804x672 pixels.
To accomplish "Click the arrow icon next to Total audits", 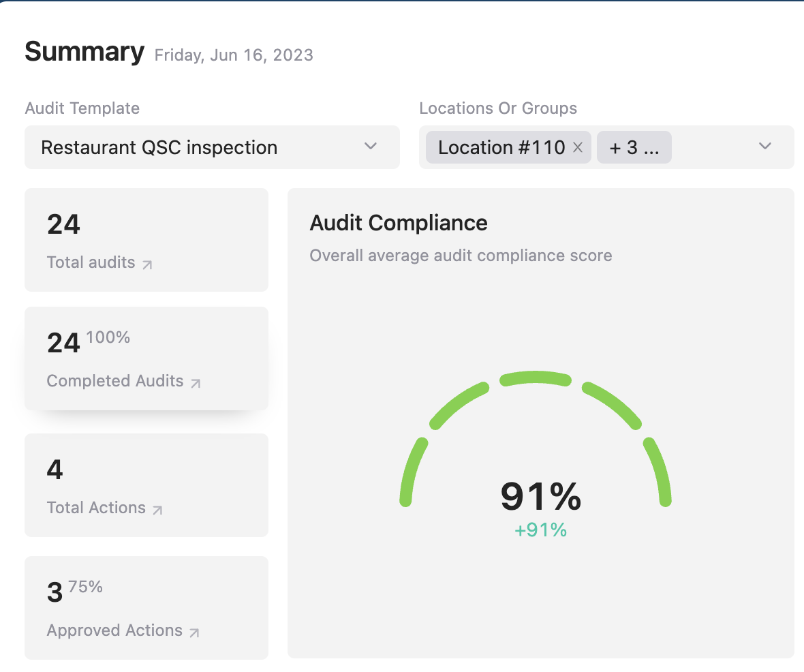I will (x=147, y=264).
